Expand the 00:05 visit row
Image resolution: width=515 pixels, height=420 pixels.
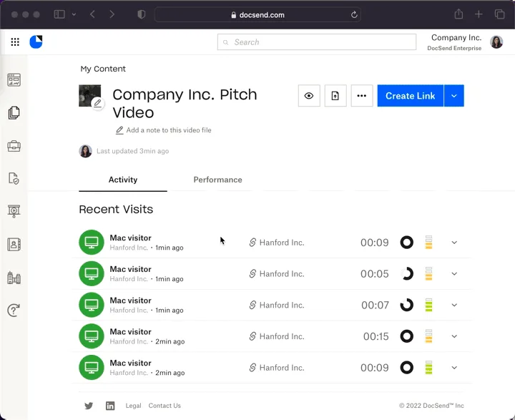[x=454, y=274]
